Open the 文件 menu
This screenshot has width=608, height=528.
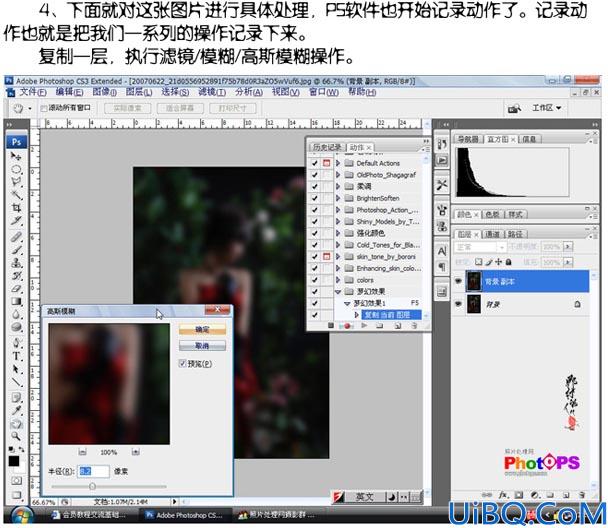click(x=33, y=92)
